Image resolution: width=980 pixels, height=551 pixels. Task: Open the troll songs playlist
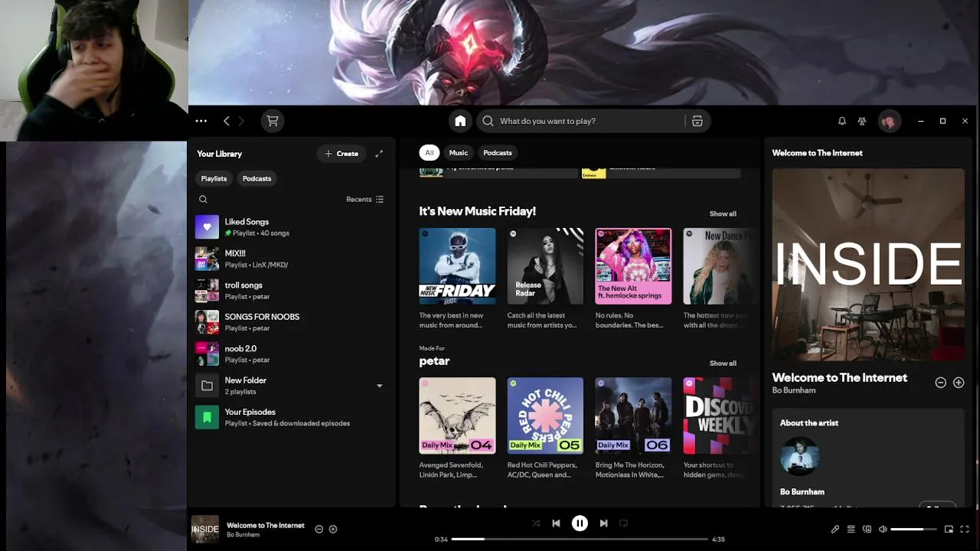[x=291, y=291]
